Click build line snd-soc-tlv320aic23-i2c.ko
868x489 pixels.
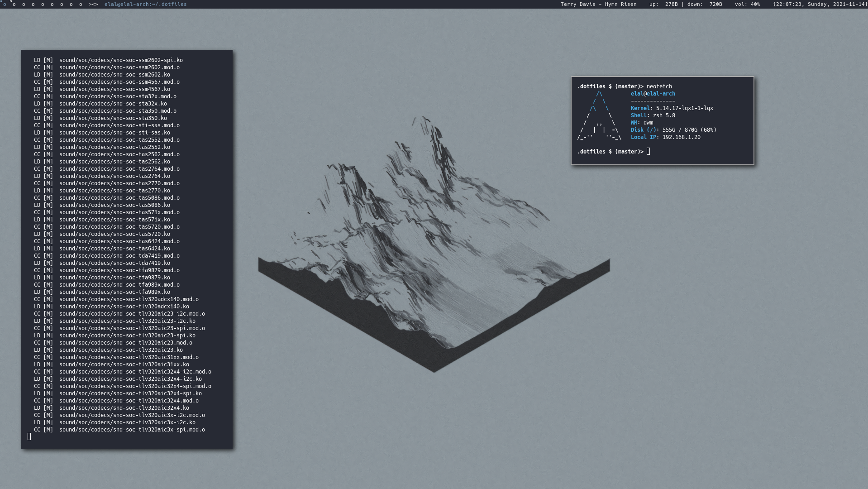tap(114, 321)
